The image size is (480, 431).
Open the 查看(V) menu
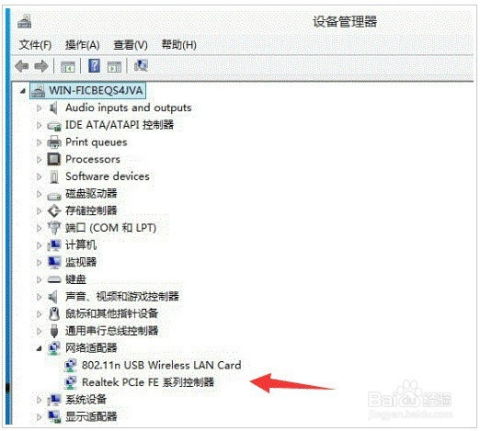pos(130,45)
